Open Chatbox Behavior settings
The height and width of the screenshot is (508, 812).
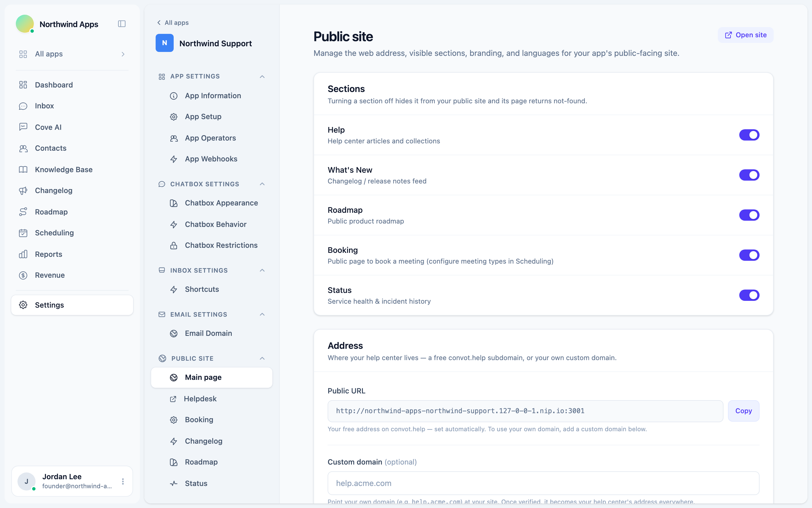point(212,224)
